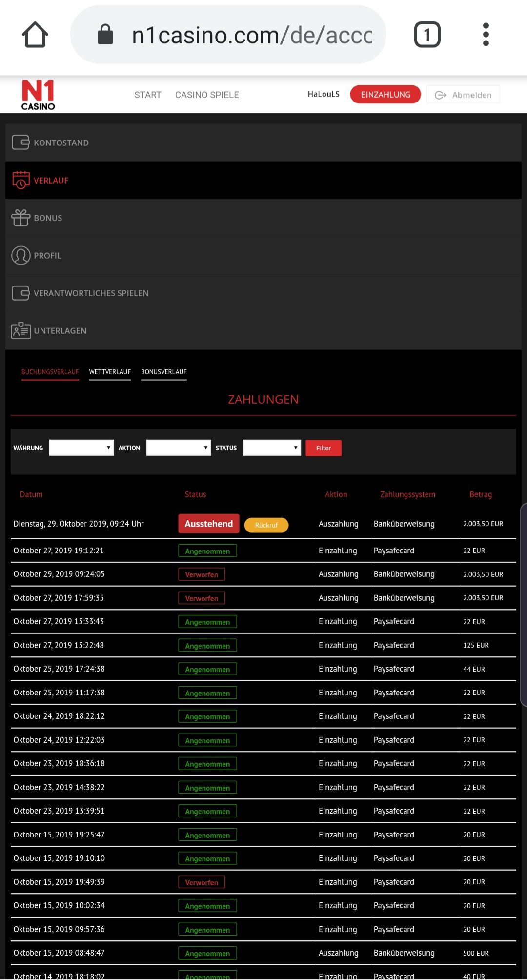Open the Währung dropdown
The width and height of the screenshot is (527, 980).
[81, 448]
